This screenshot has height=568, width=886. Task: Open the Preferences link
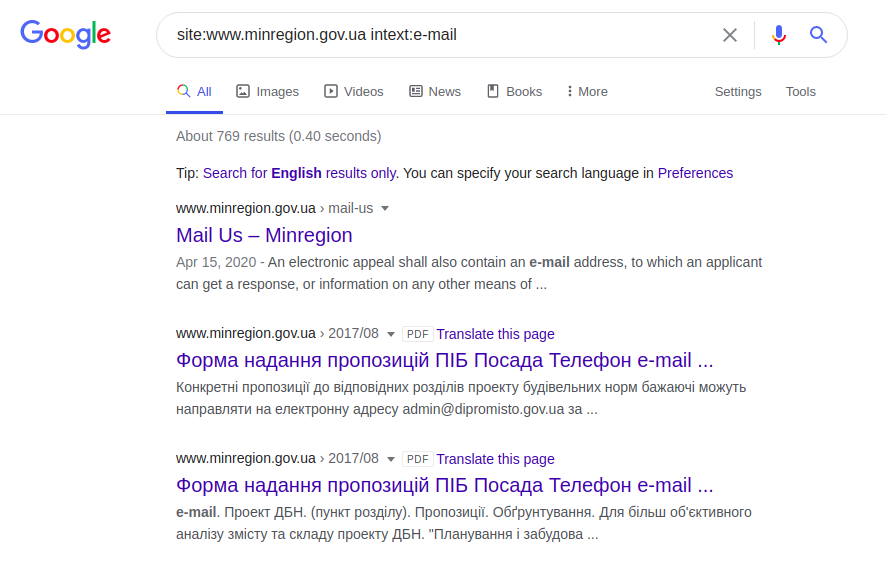[x=695, y=173]
